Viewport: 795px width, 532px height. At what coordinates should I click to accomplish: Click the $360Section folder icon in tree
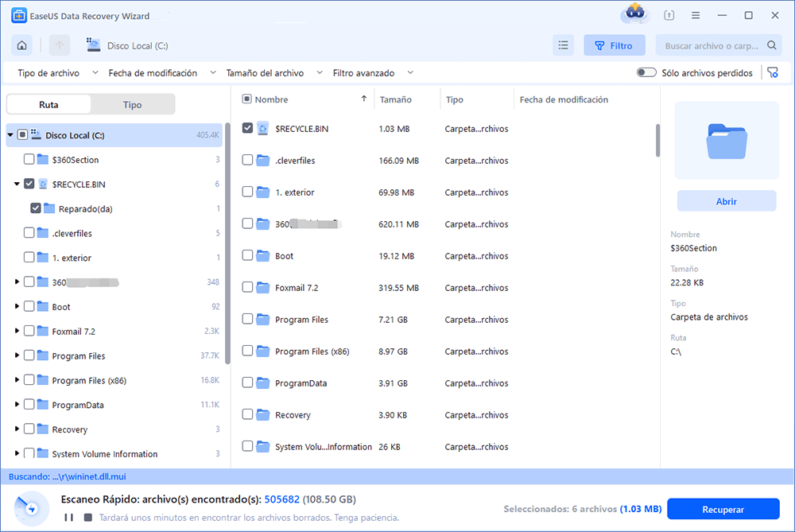pos(43,160)
